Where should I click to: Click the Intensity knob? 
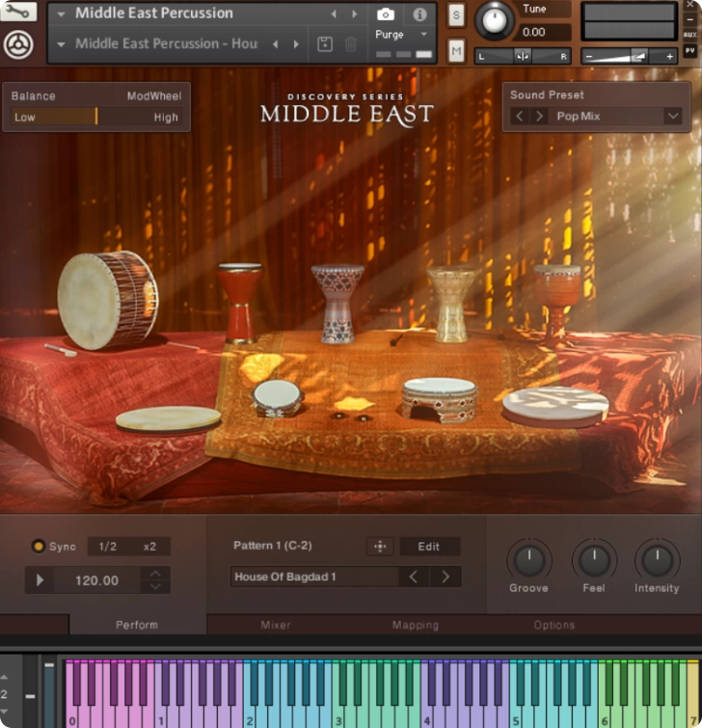657,560
